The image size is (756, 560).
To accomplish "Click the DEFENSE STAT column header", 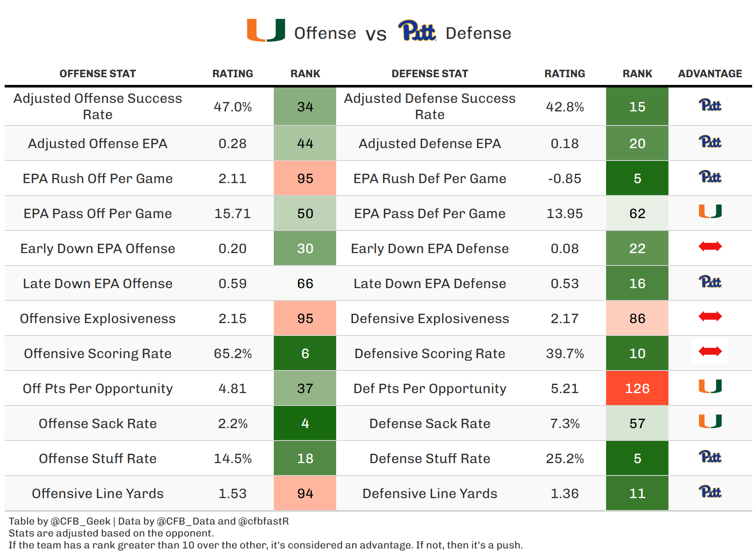I will pyautogui.click(x=430, y=74).
